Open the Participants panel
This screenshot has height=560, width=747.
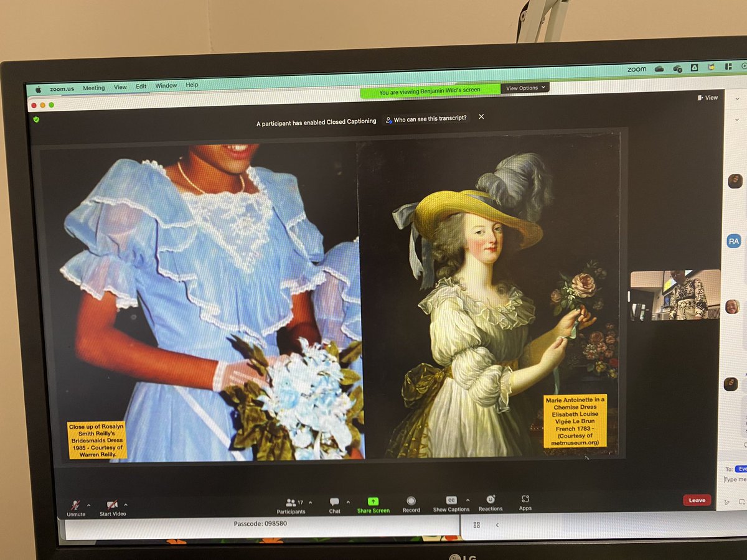tap(291, 506)
